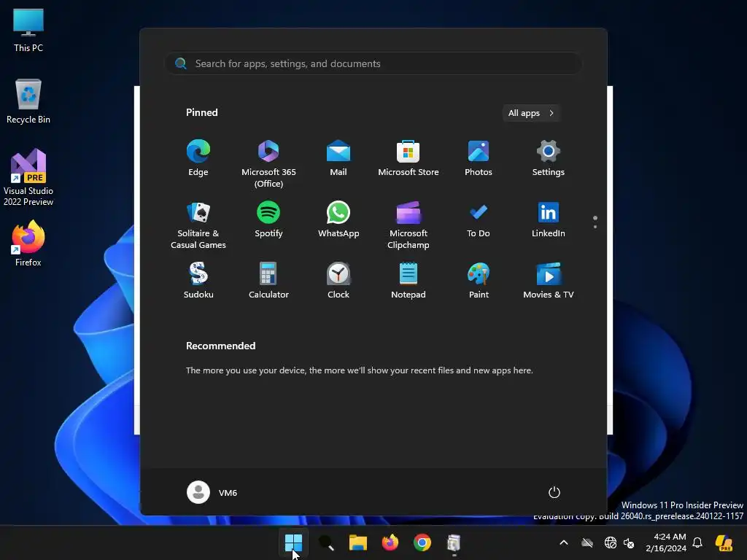Open the Clock app
This screenshot has width=747, height=560.
click(338, 281)
